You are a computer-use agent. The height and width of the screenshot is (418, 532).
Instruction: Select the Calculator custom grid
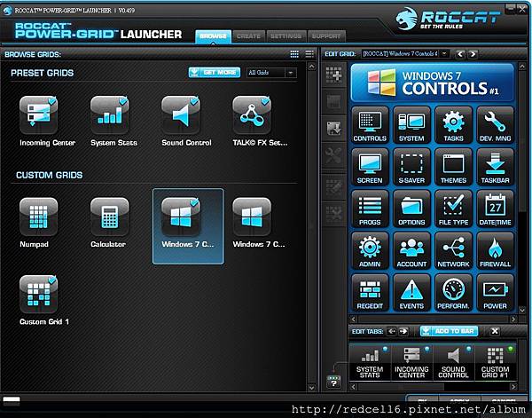110,217
